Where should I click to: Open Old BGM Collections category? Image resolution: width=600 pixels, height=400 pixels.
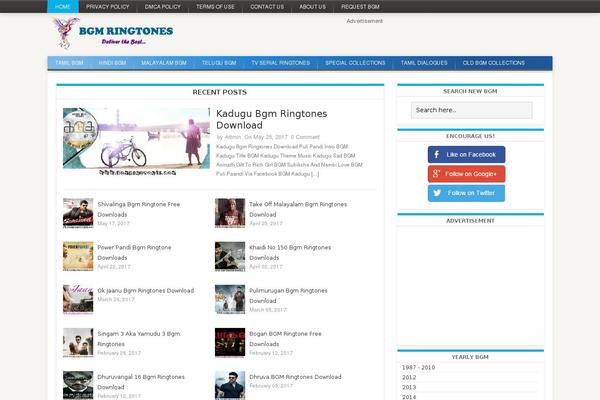coord(493,63)
